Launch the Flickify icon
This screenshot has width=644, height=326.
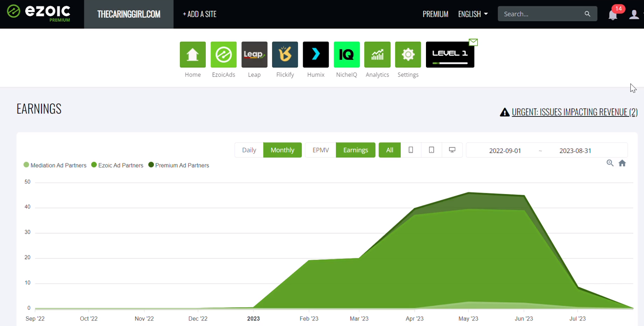click(285, 54)
